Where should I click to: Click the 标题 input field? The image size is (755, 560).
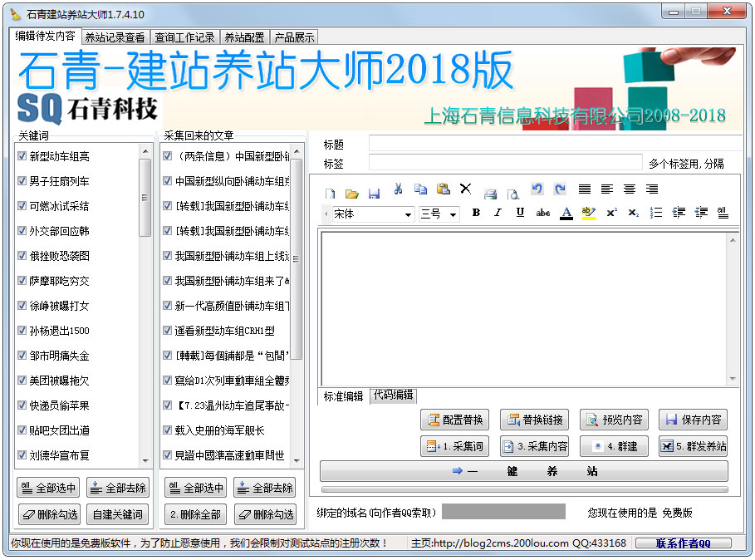[x=555, y=143]
